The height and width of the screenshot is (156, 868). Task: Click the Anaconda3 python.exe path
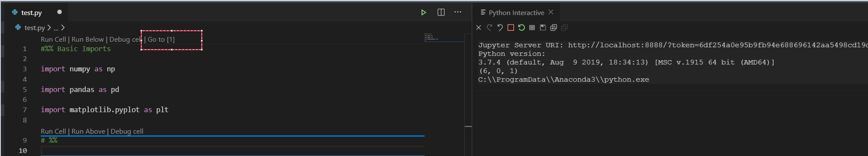click(564, 79)
